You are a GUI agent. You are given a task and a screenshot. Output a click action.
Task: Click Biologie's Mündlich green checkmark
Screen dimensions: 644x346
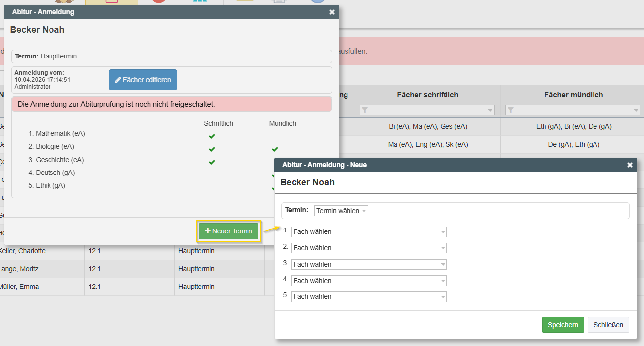pos(275,149)
